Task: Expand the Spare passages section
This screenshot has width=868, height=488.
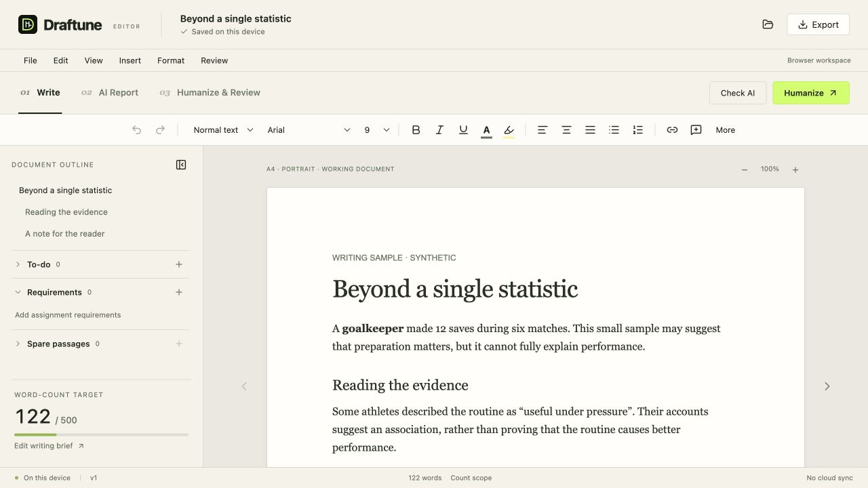Action: point(18,344)
